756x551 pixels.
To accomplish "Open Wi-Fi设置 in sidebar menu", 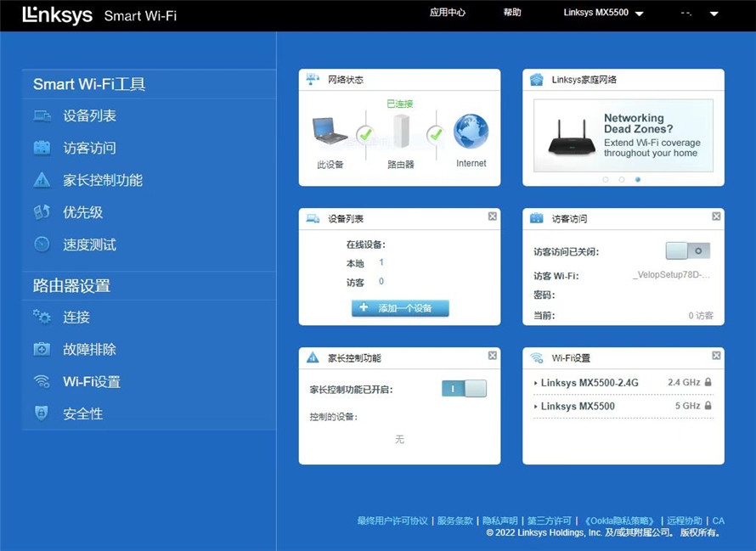I will point(92,382).
